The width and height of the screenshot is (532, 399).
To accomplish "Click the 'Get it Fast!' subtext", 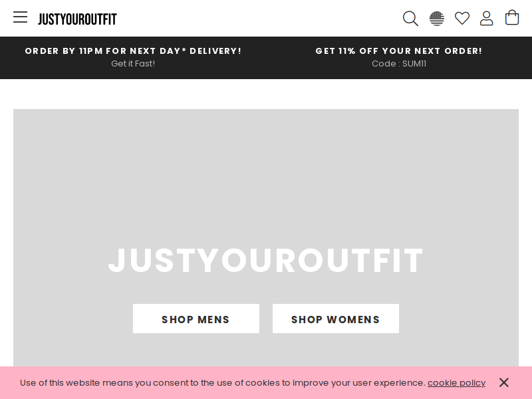I will click(x=133, y=63).
